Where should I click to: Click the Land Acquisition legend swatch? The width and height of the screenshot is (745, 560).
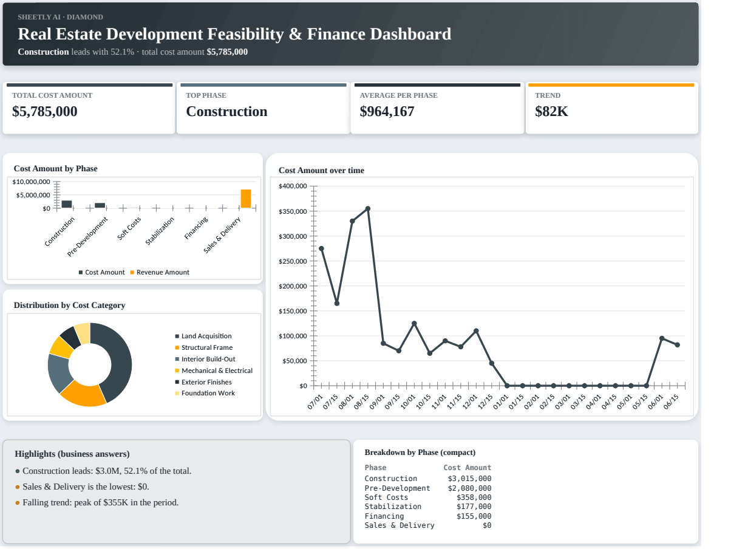click(177, 336)
